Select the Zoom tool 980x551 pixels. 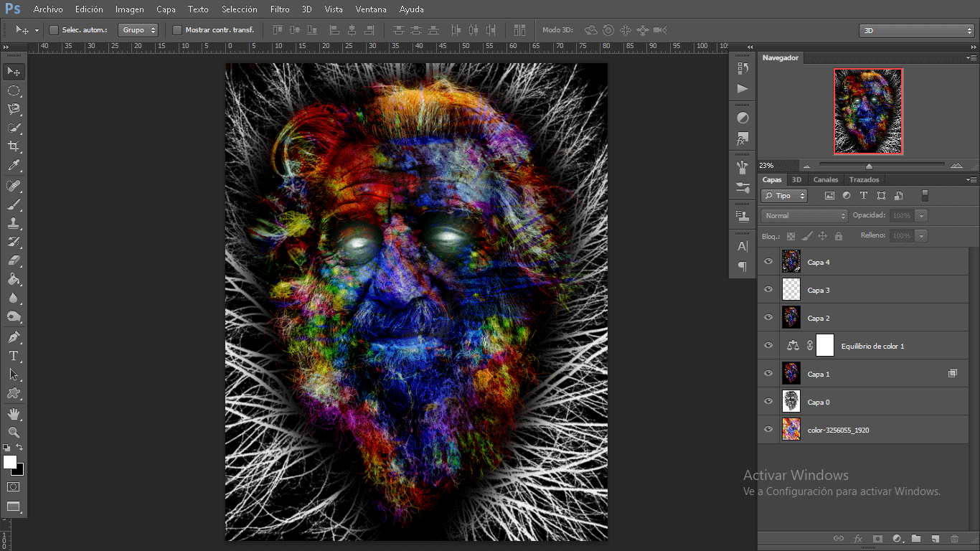[14, 432]
